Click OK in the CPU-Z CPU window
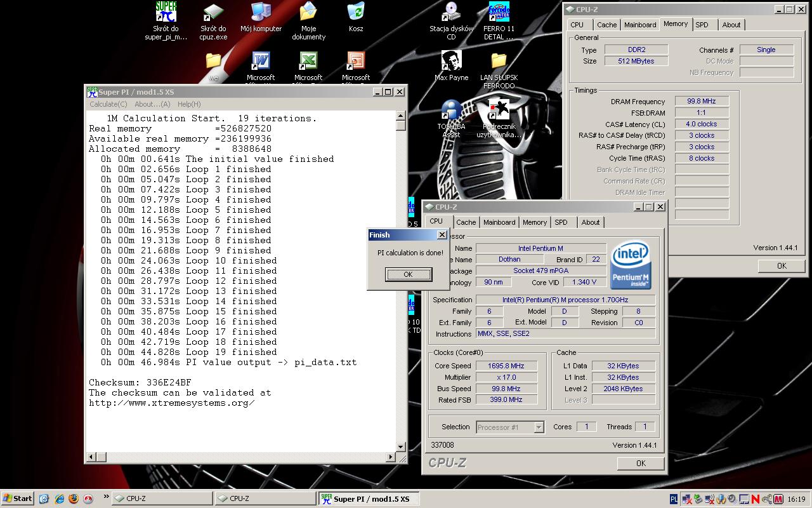 [641, 464]
